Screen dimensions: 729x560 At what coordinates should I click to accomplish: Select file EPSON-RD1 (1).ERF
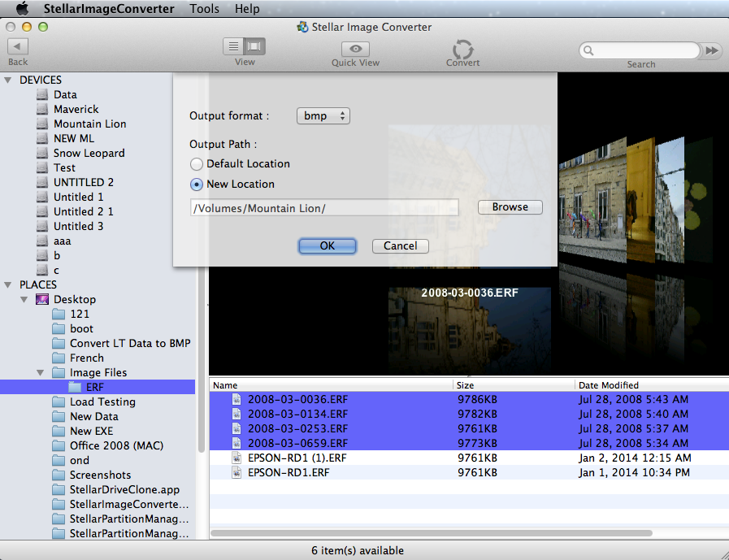pos(469,458)
